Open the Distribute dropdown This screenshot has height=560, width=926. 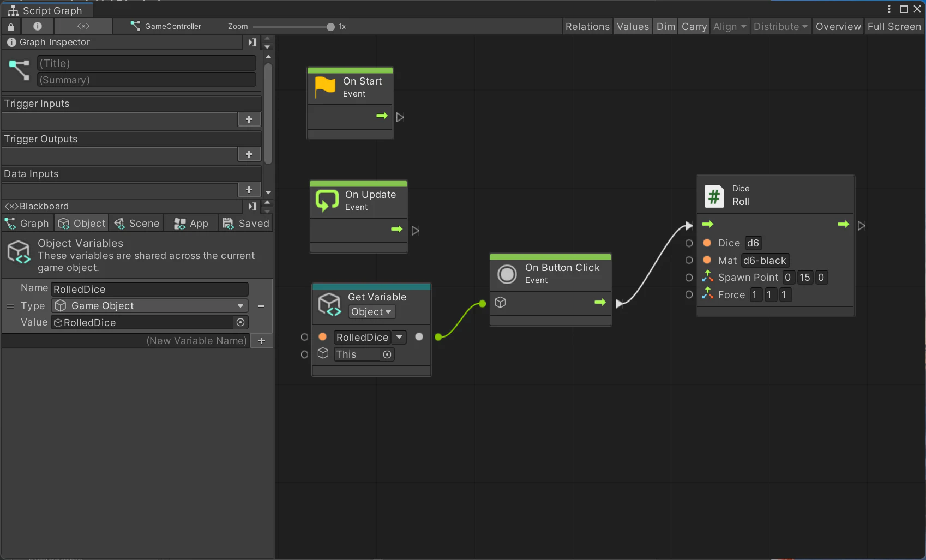[x=780, y=26]
